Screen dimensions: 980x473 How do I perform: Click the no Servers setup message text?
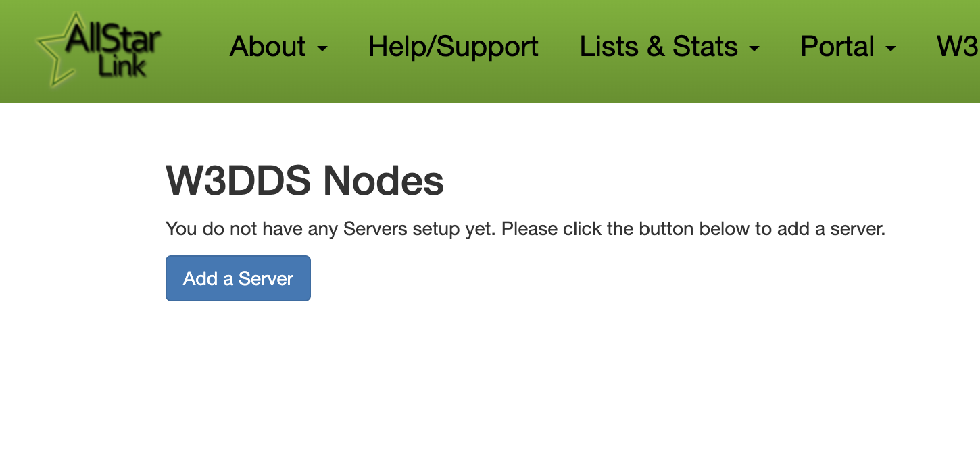coord(525,229)
